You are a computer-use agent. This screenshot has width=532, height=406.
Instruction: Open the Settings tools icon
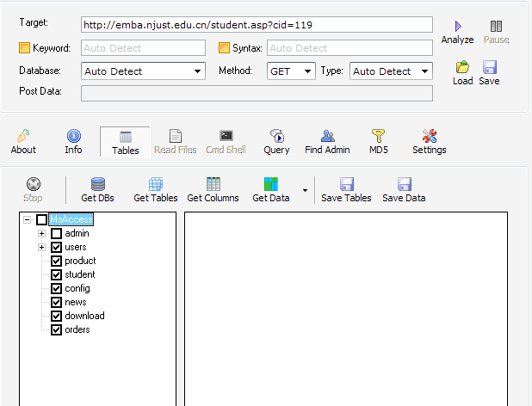(430, 136)
